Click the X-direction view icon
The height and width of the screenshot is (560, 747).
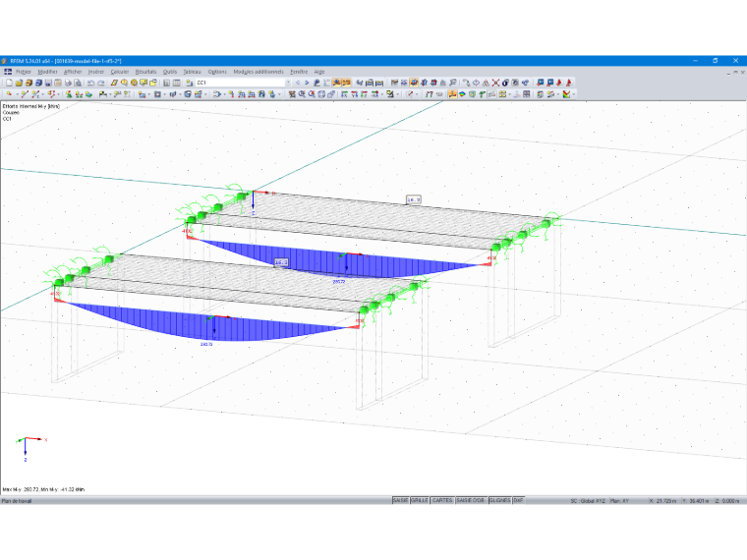[344, 93]
